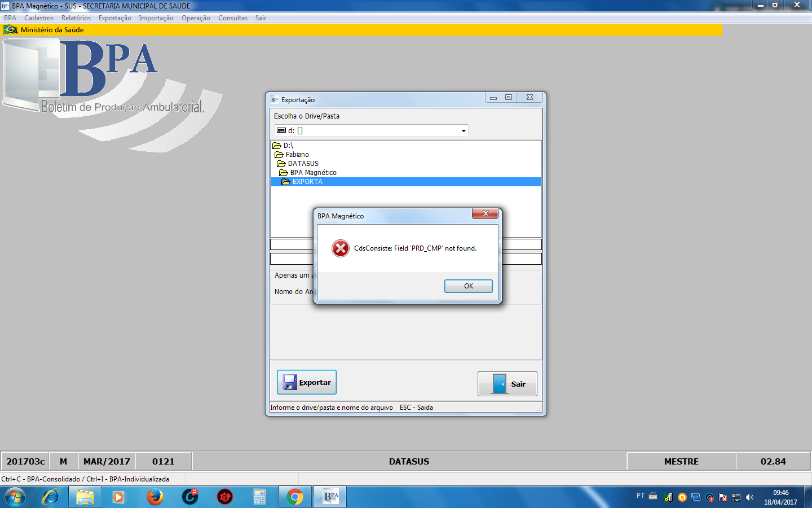
Task: Open the Consultas menu
Action: point(233,18)
